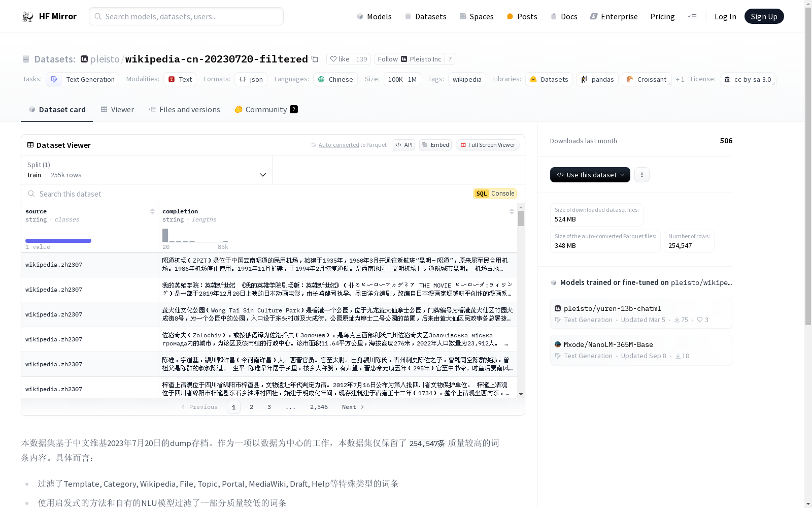The height and width of the screenshot is (508, 812).
Task: Expand the train split dropdown
Action: 147,170
